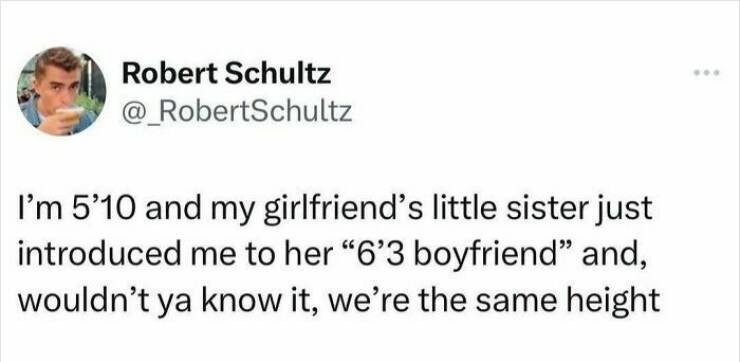This screenshot has height=362, width=740.
Task: Click the @_RobertSchultz handle
Action: (x=237, y=112)
